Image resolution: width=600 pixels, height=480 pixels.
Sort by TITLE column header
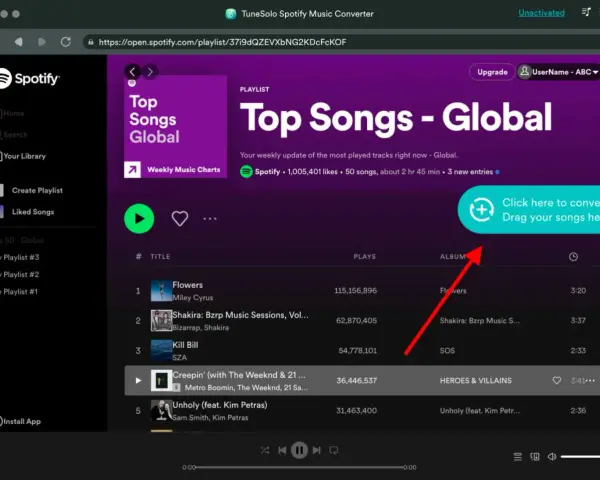pyautogui.click(x=160, y=256)
